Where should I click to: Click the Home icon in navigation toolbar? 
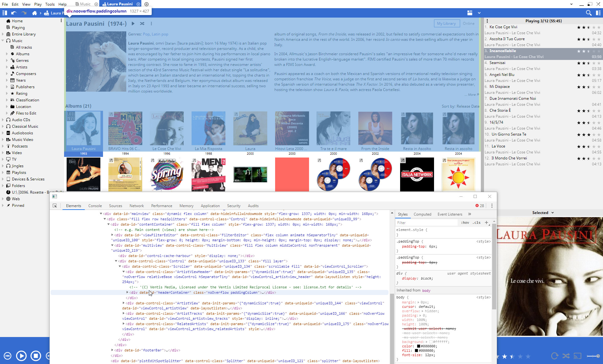35,13
